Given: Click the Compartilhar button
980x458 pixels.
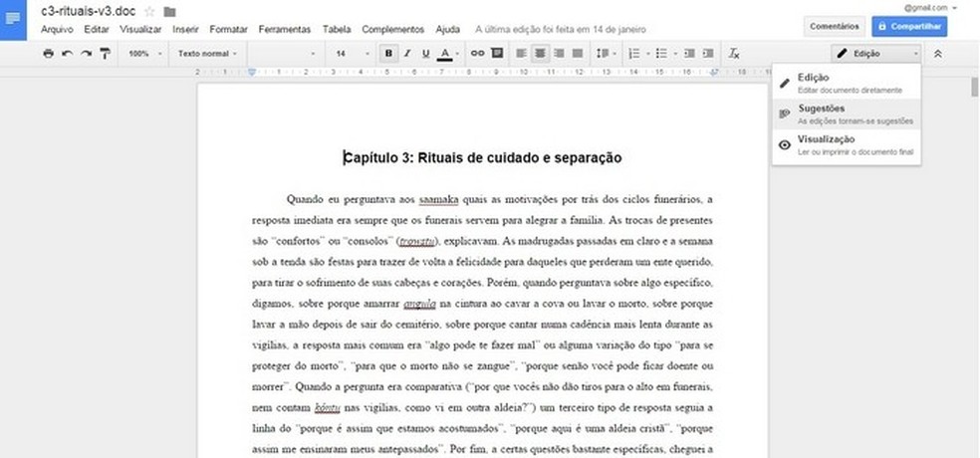Looking at the screenshot, I should pos(910,27).
